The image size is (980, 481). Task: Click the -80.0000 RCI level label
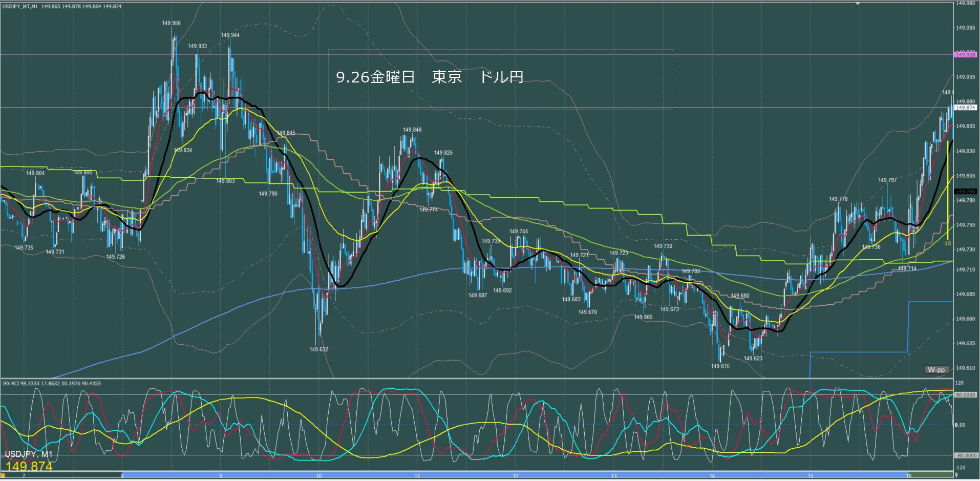tap(965, 455)
